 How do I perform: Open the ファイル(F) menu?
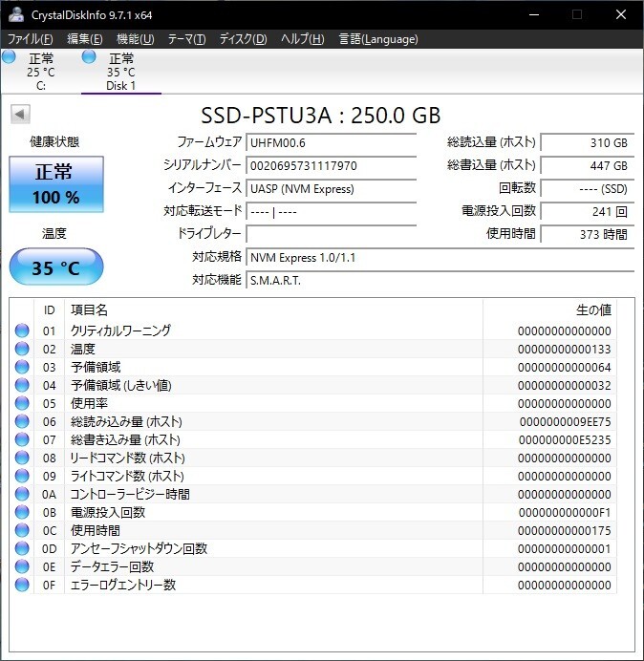point(31,39)
